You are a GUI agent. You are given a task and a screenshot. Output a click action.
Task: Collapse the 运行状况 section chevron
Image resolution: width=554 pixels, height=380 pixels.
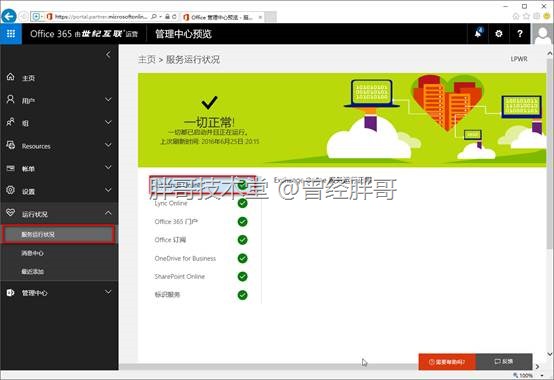coord(108,213)
